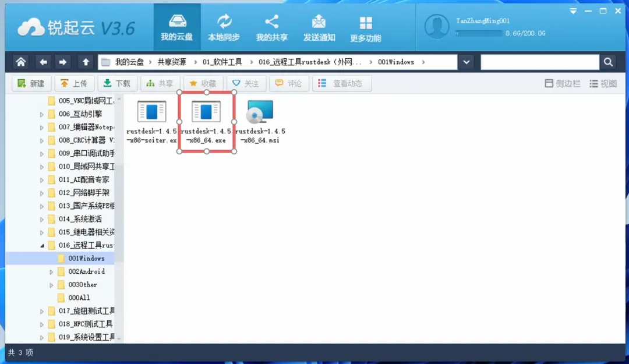629x364 pixels.
Task: Click the 共享 share button
Action: pos(160,83)
